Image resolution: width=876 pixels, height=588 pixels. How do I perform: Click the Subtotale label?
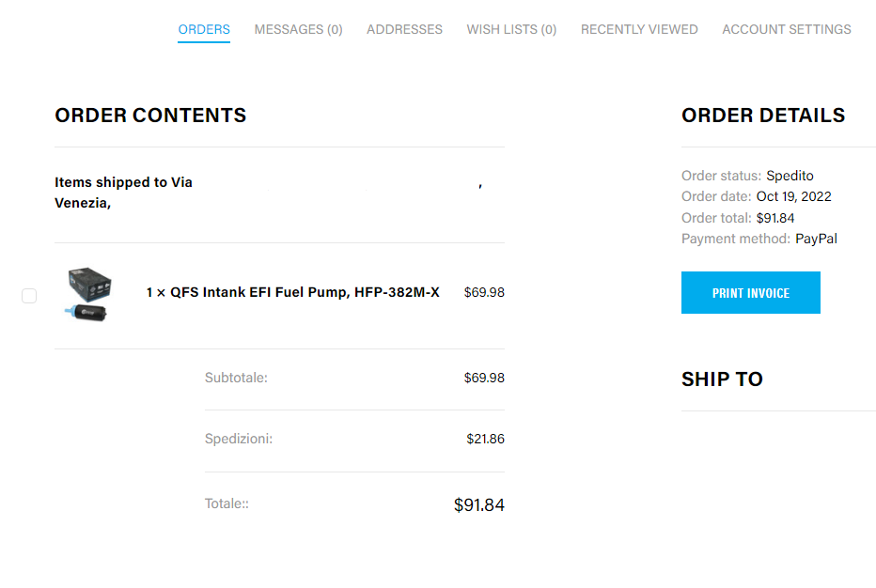coord(236,378)
